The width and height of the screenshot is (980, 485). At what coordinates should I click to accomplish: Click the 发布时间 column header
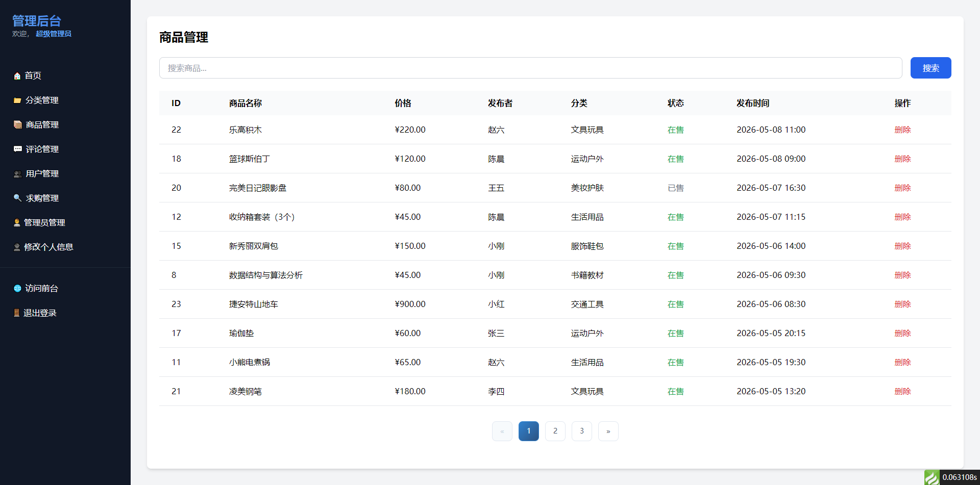tap(753, 103)
